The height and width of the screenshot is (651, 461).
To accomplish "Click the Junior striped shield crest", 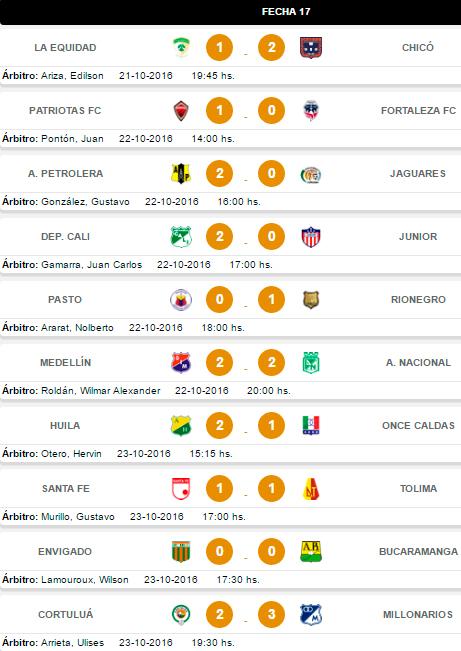I will point(311,237).
